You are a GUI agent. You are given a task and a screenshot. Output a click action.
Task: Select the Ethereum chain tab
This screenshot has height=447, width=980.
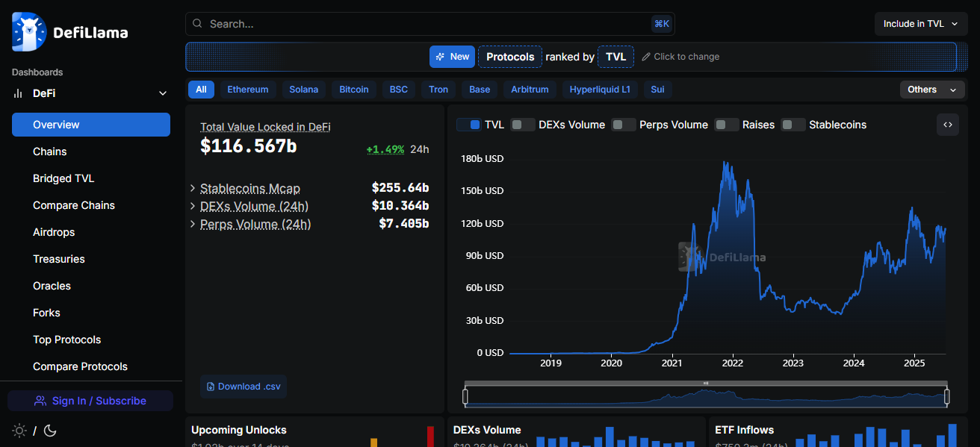(248, 90)
